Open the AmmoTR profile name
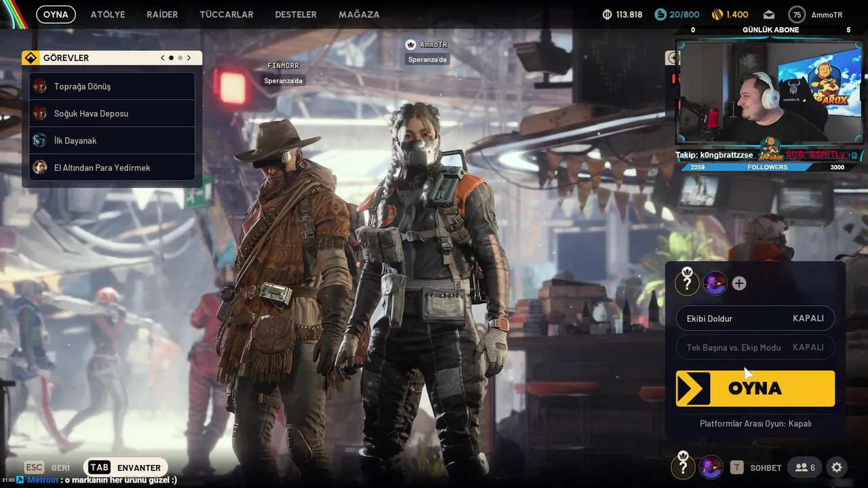 coord(827,14)
